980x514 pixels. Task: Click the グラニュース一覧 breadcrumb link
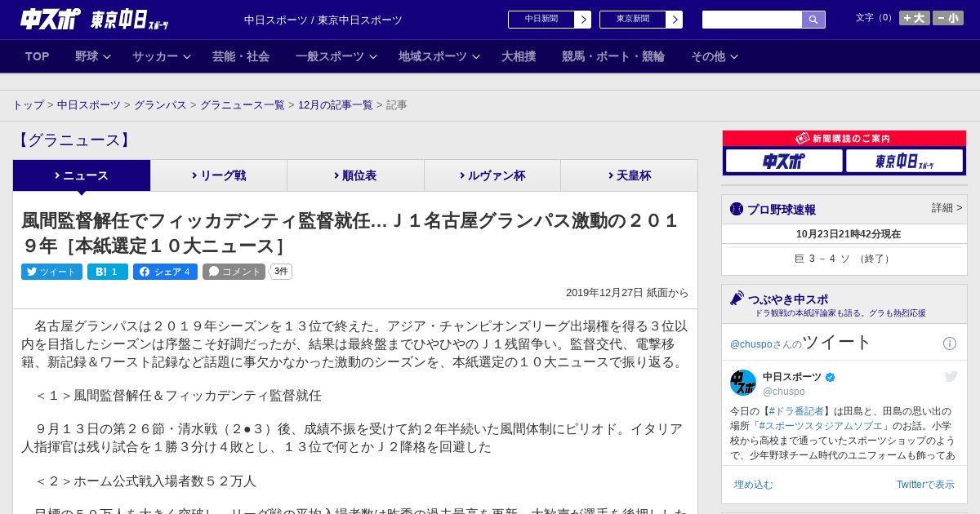pyautogui.click(x=243, y=105)
